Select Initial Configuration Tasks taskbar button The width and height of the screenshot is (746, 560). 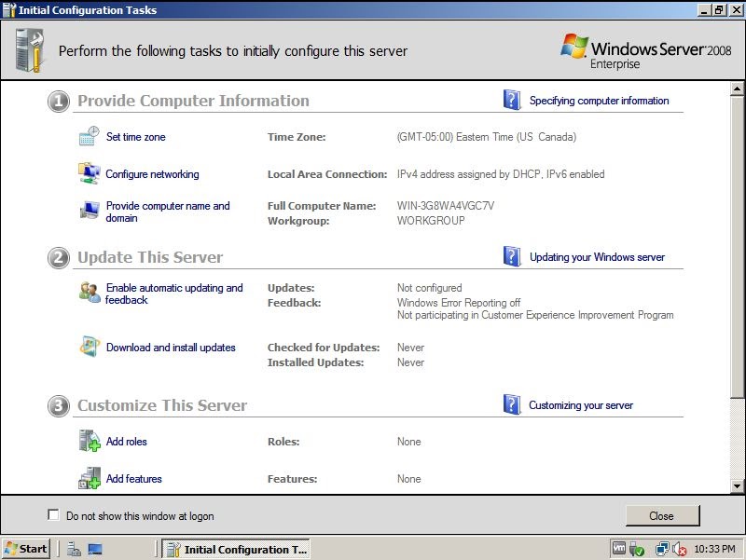click(236, 549)
